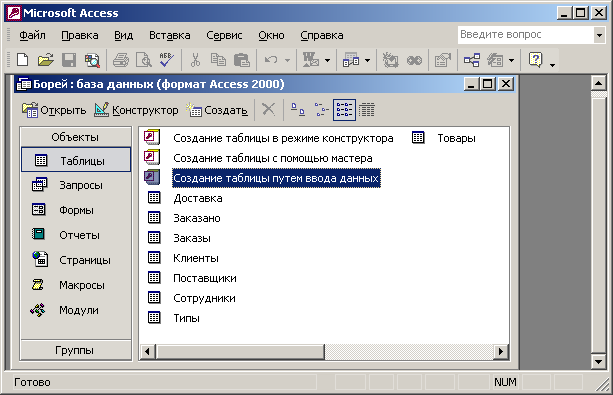613x395 pixels.
Task: Select Создание таблицы с помощью мастера
Action: click(258, 158)
